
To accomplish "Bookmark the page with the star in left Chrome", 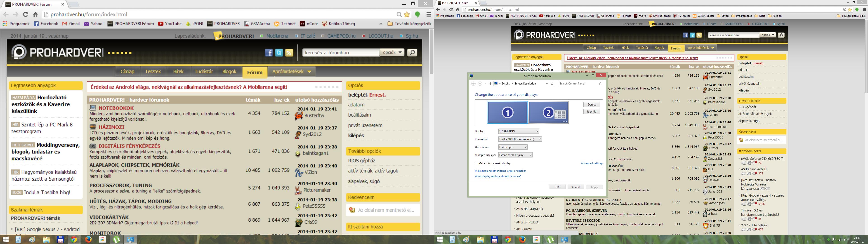I will tap(407, 14).
